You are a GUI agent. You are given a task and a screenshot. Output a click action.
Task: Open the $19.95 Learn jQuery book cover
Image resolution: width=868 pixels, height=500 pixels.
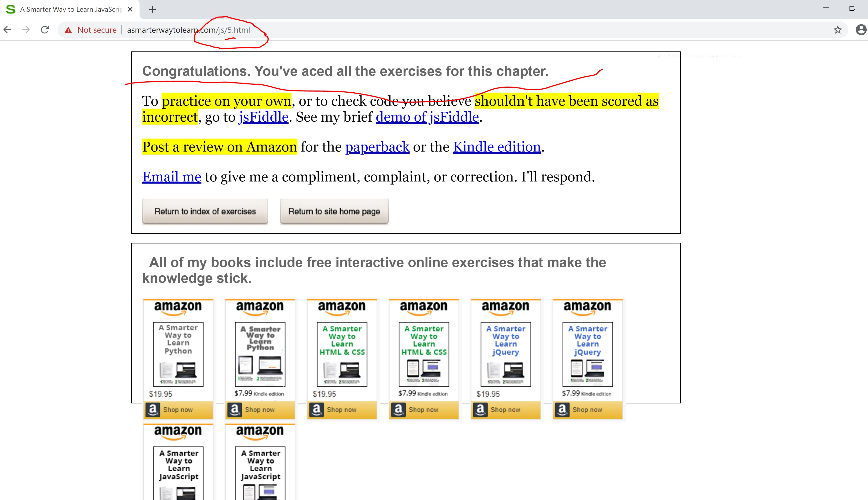click(506, 354)
